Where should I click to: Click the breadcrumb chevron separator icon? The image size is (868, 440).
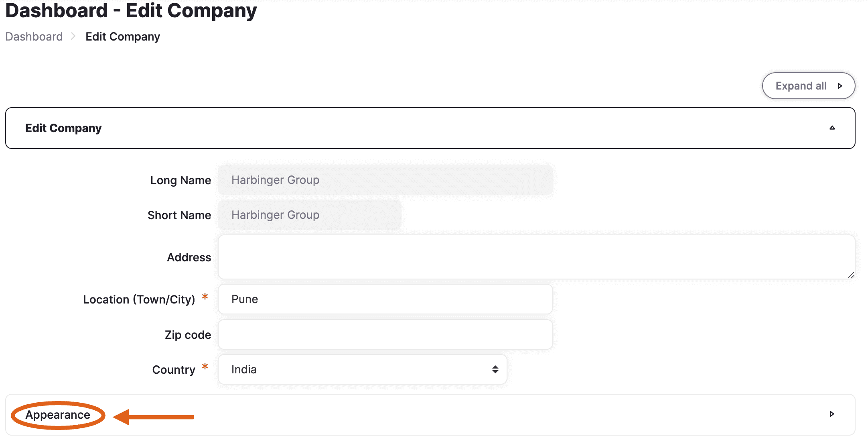click(73, 36)
